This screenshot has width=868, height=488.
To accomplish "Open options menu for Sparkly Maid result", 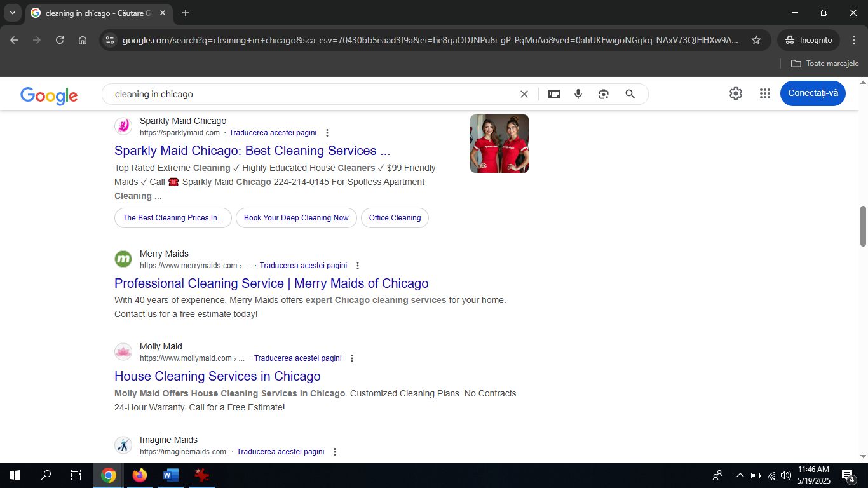I will click(327, 132).
